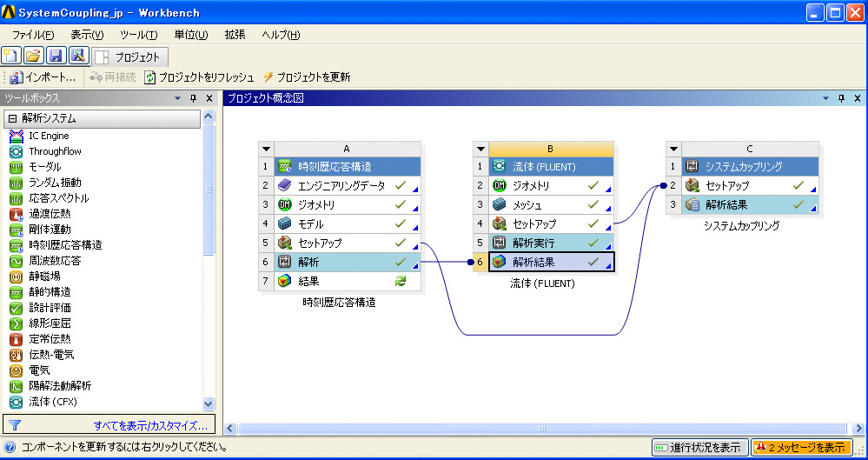The width and height of the screenshot is (868, 460).
Task: Pin the ツールボックス panel
Action: coord(193,98)
